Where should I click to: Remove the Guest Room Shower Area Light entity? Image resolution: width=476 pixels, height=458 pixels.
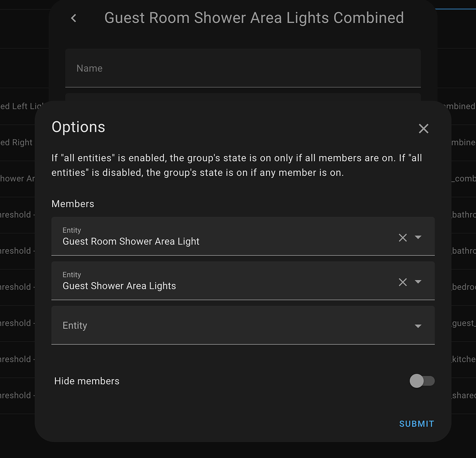click(x=403, y=237)
